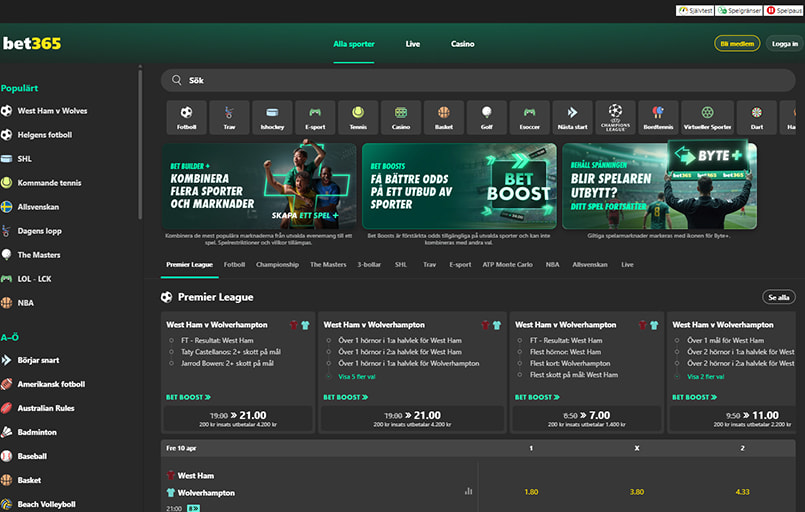Select the E-sport tab in league row
805x512 pixels.
tap(460, 265)
